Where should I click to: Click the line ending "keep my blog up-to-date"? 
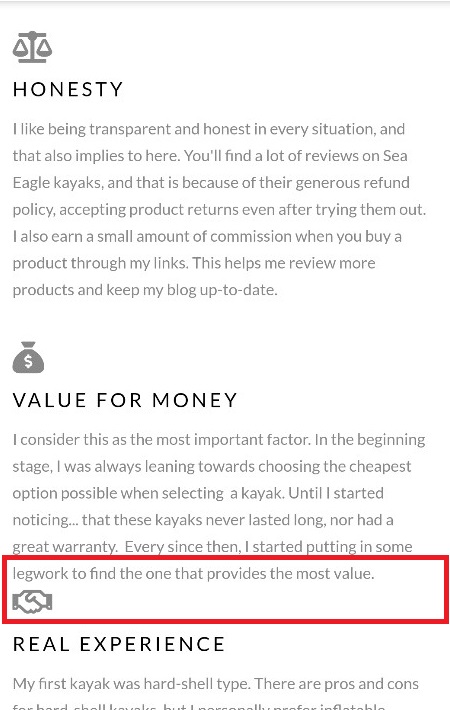coord(145,290)
